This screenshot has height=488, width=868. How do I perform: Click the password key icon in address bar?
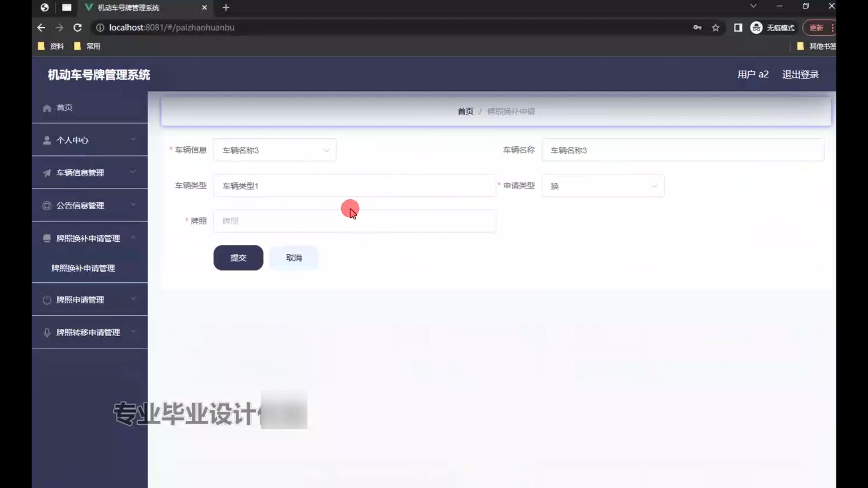pos(697,28)
